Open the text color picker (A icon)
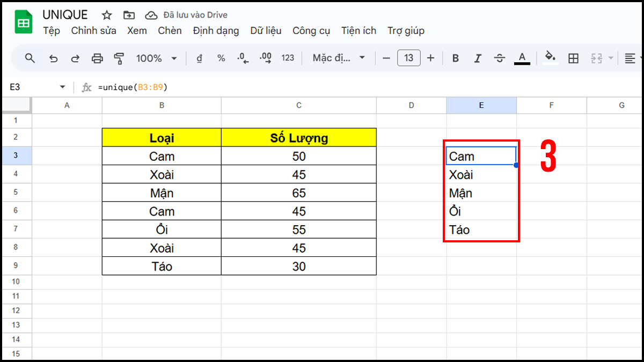The height and width of the screenshot is (362, 644). pos(522,58)
